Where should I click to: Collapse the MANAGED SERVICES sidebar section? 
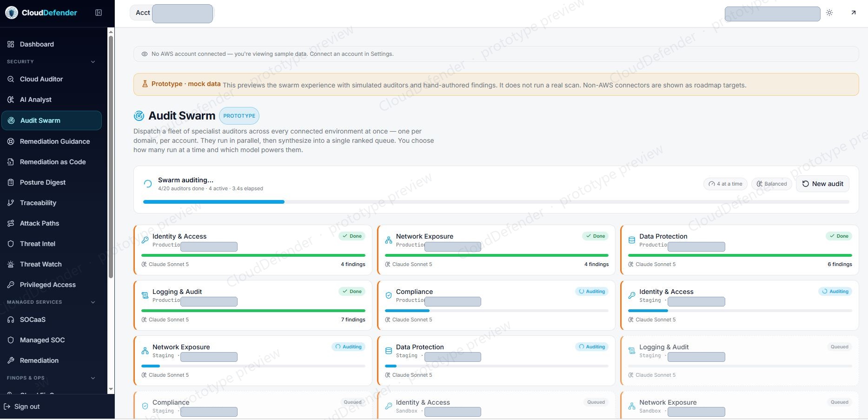click(x=93, y=302)
